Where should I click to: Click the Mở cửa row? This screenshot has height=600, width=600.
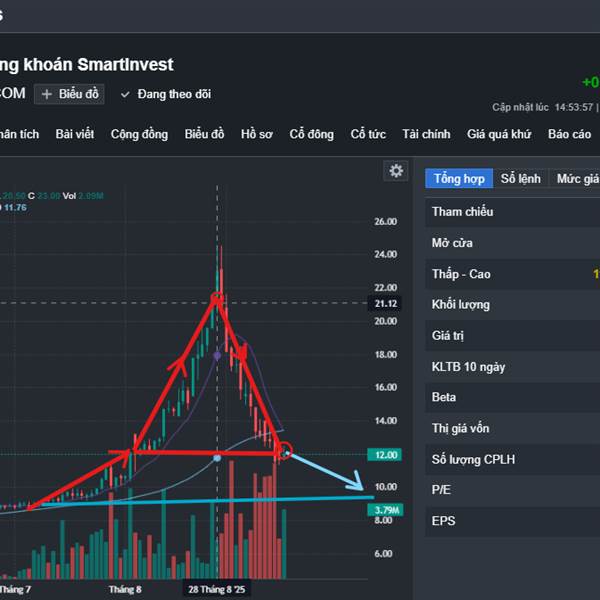click(x=512, y=243)
